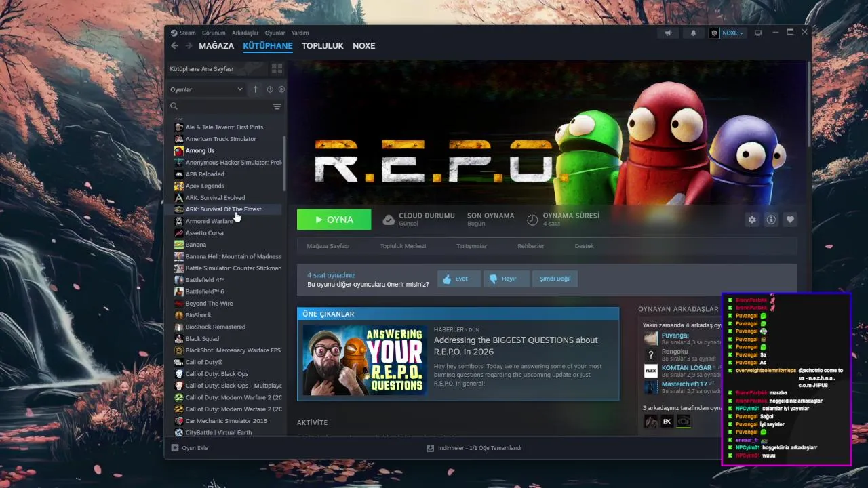This screenshot has height=488, width=868.
Task: Switch library to grid collections view
Action: point(277,69)
